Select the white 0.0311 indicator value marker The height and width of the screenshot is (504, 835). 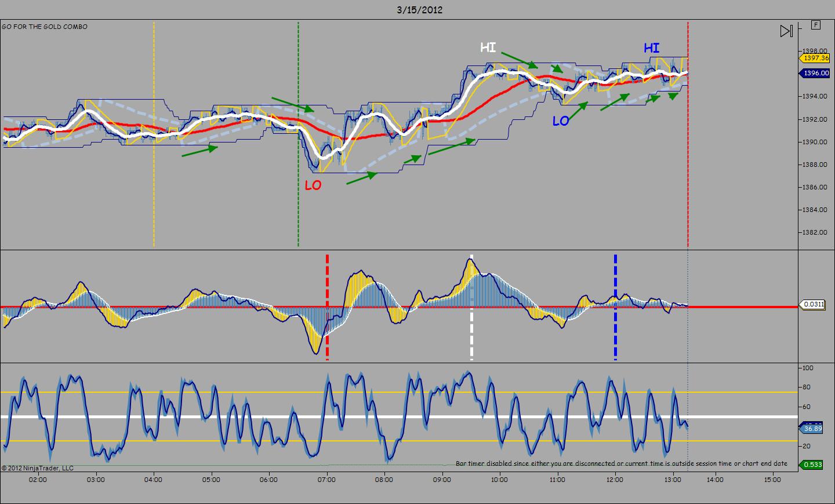coord(812,304)
